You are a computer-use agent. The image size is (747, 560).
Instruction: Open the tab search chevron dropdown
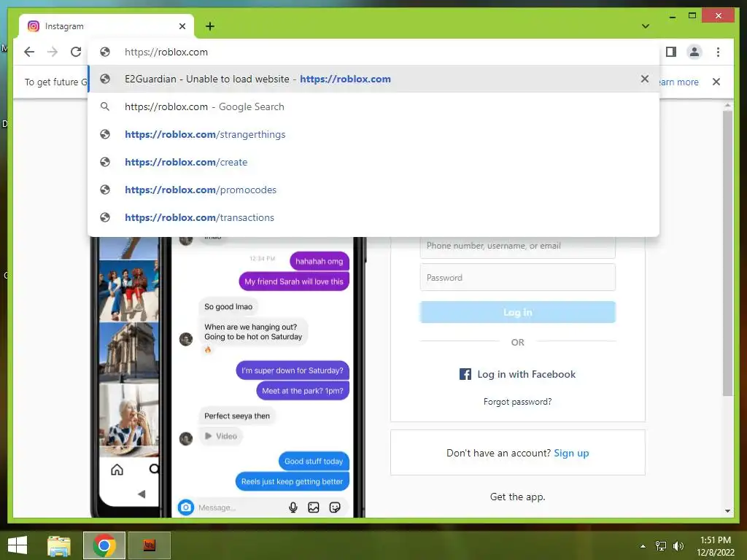(x=645, y=26)
